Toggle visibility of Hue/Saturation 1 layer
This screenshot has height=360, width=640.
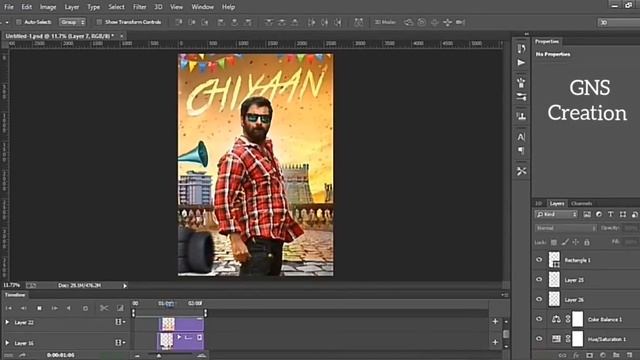(539, 339)
